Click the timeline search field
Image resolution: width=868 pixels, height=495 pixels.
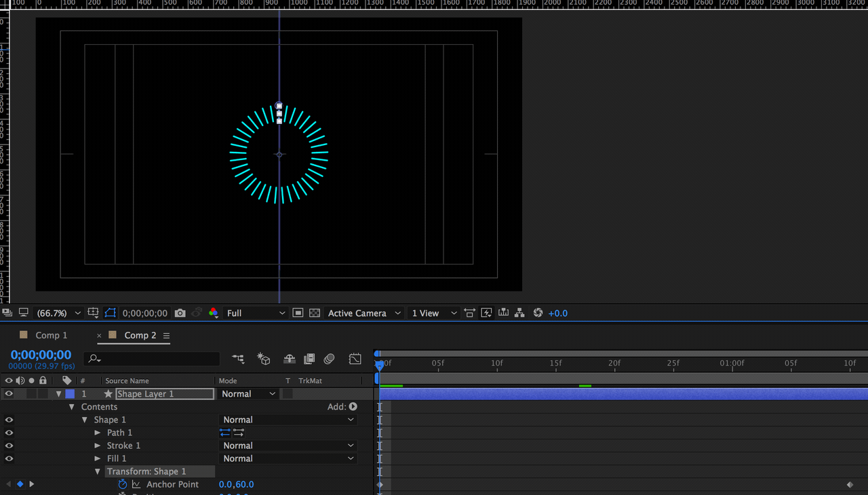point(152,358)
